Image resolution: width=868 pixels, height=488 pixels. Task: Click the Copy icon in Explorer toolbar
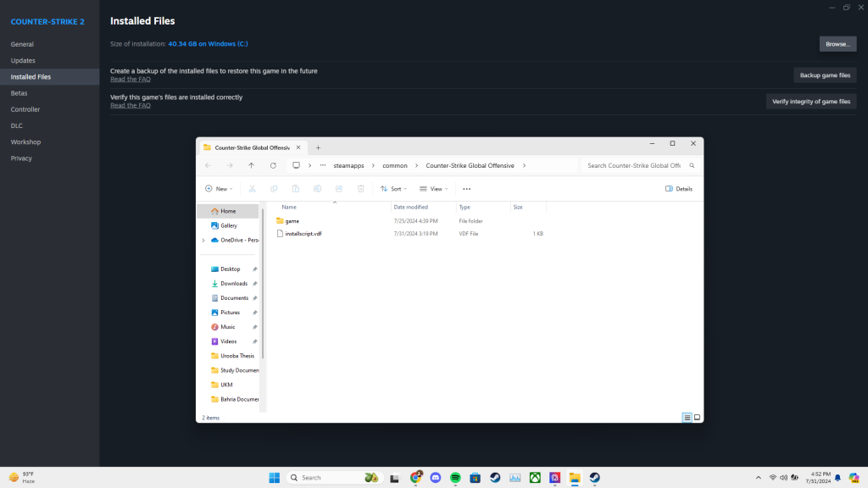pos(274,188)
